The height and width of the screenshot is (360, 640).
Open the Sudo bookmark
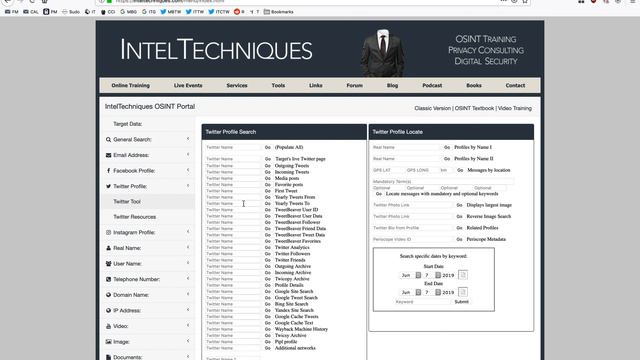click(71, 12)
